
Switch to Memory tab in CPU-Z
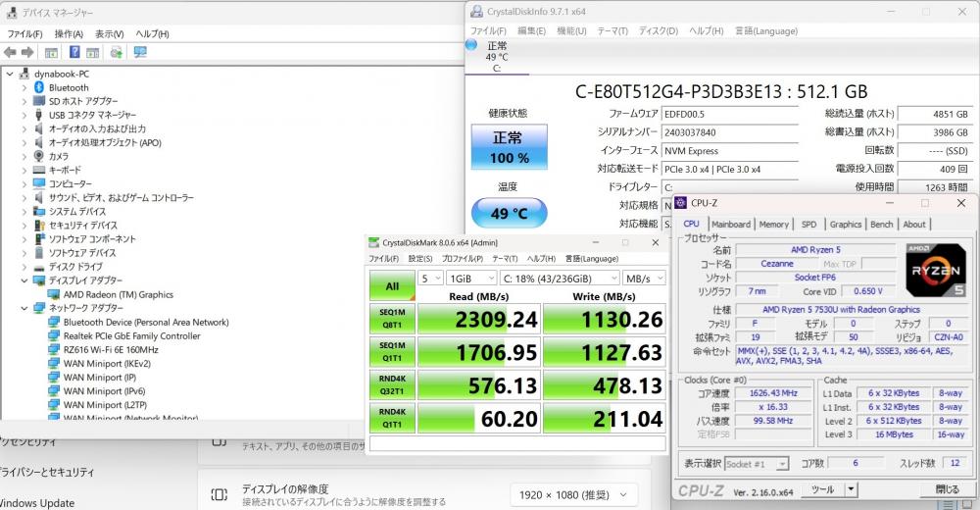[774, 224]
